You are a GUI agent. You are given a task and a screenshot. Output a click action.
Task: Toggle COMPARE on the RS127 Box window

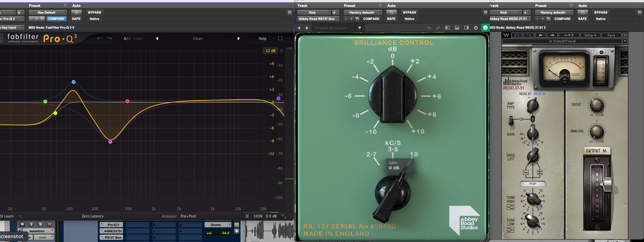coord(371,19)
